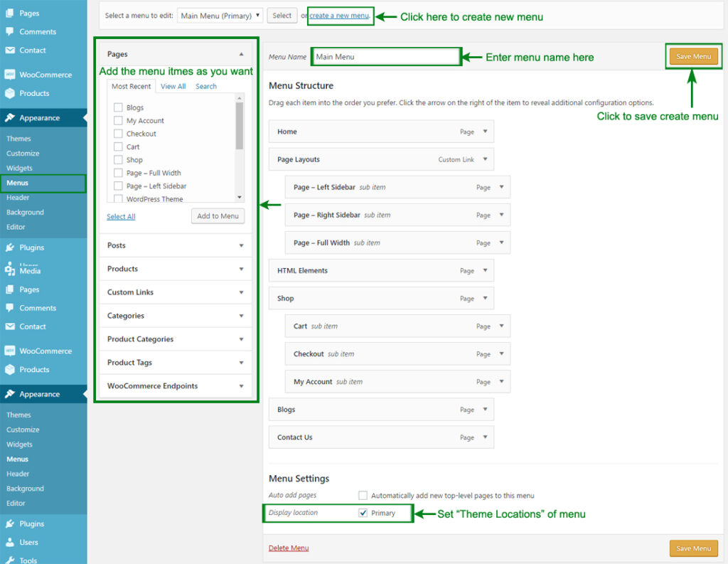Image resolution: width=728 pixels, height=564 pixels.
Task: Click the Plugins plug icon
Action: coord(10,248)
